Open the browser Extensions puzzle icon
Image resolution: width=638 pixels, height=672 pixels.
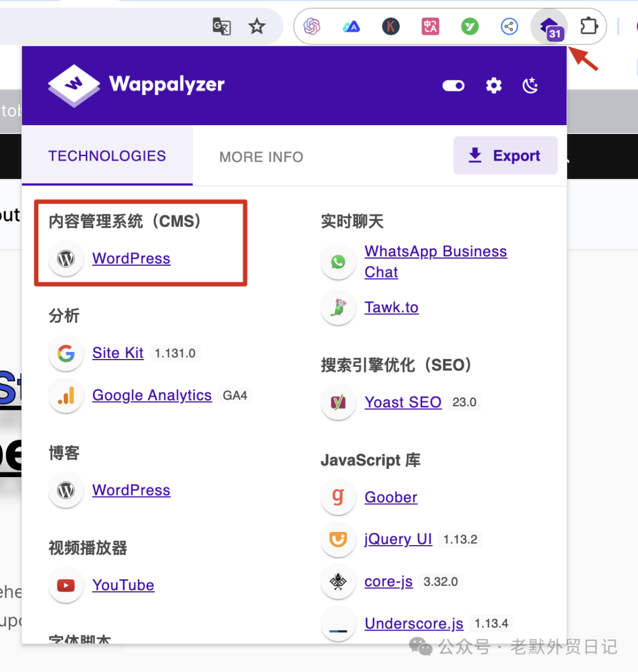(589, 27)
